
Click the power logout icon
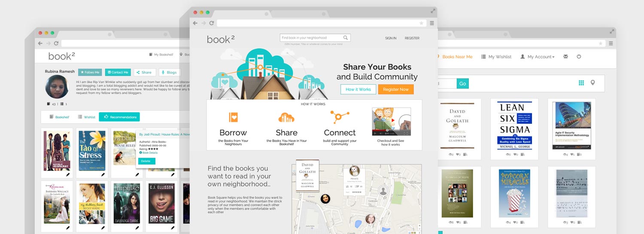point(579,57)
